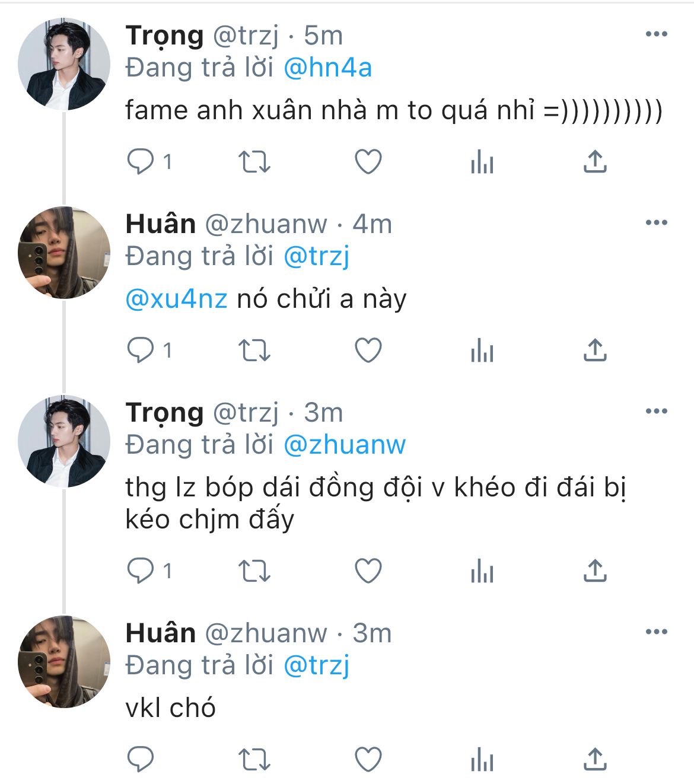The width and height of the screenshot is (694, 784).
Task: Reply to Trọng's 5m tweet about fame
Action: [141, 162]
